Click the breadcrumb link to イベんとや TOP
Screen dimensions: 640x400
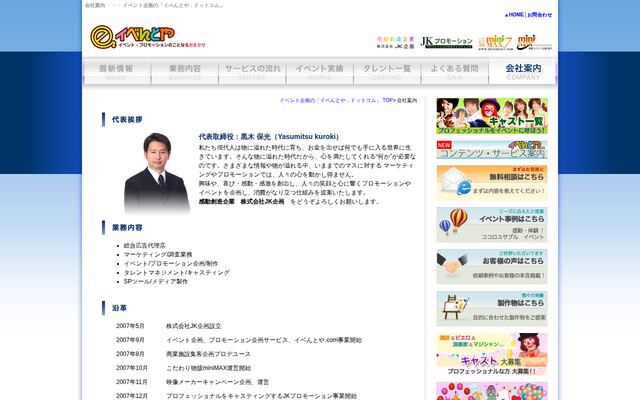(x=336, y=100)
